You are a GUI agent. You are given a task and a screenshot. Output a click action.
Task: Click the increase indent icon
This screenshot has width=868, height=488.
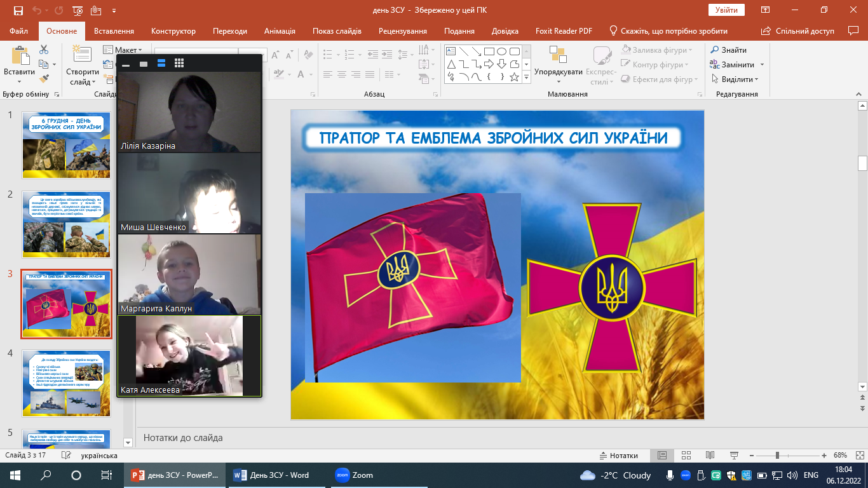click(386, 55)
